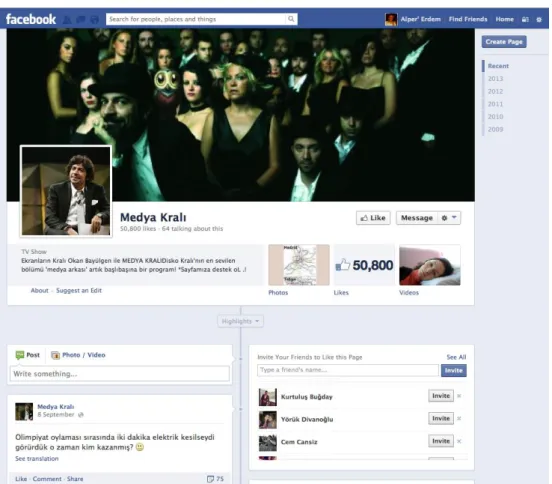Screen dimensions: 552x484
Task: Expand the Highlights dropdown
Action: pyautogui.click(x=240, y=321)
